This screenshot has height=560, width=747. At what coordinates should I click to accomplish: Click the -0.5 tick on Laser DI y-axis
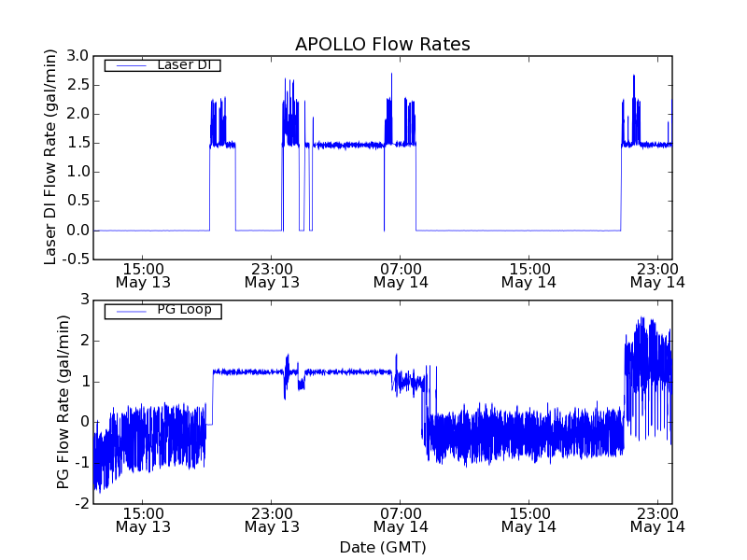pos(76,259)
